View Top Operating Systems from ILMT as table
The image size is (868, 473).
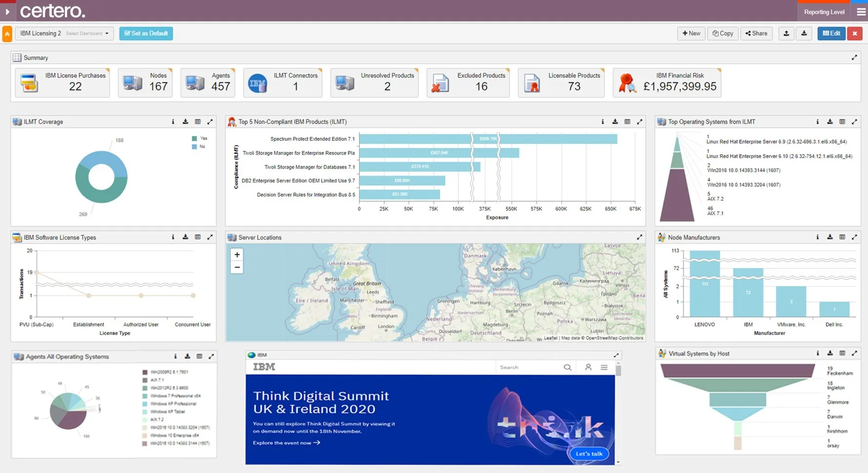coord(842,122)
